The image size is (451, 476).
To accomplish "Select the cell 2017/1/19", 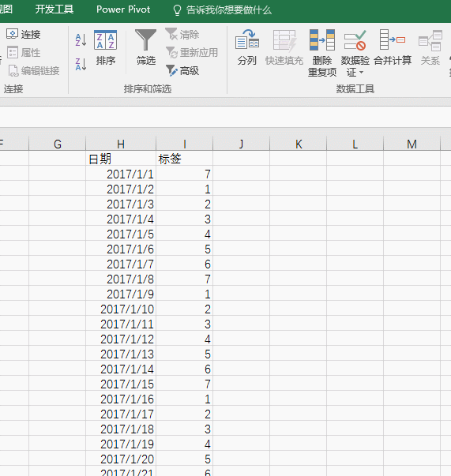I will (121, 444).
